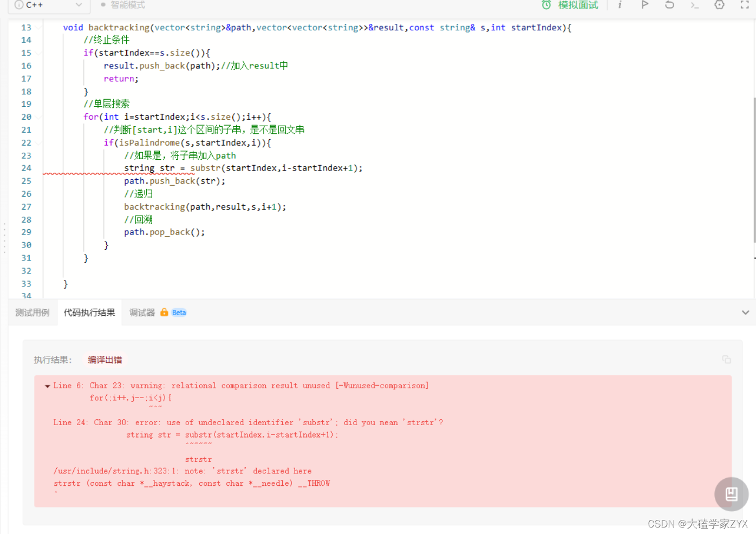Fold code at line 13

click(x=40, y=28)
